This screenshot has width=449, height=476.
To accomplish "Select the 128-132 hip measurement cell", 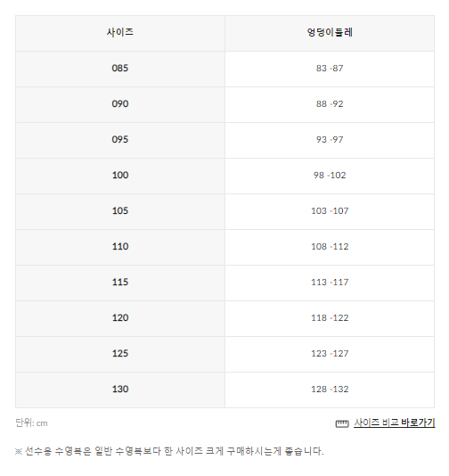I will tap(330, 390).
